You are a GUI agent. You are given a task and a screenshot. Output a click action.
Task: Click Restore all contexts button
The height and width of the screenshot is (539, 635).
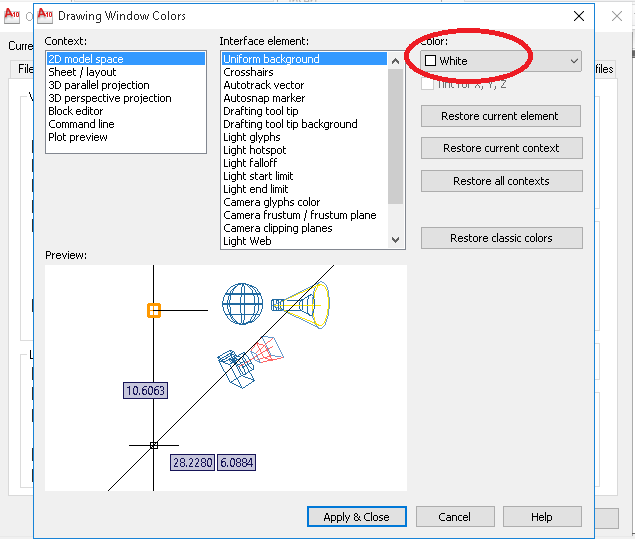click(501, 181)
